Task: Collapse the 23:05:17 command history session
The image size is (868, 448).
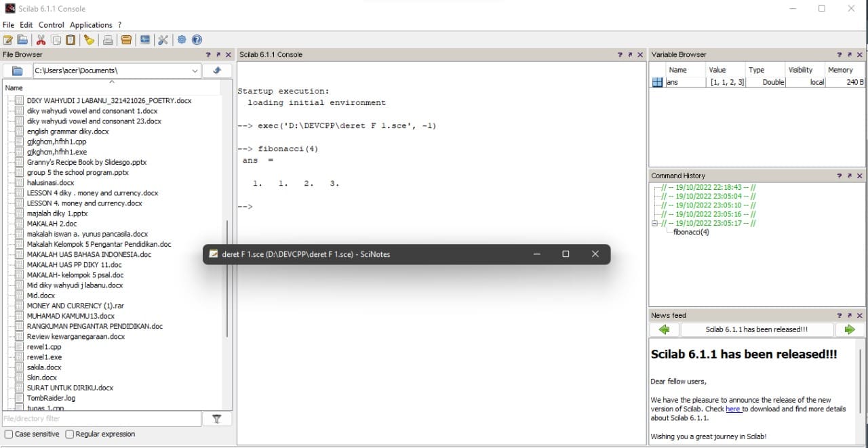Action: pyautogui.click(x=655, y=223)
